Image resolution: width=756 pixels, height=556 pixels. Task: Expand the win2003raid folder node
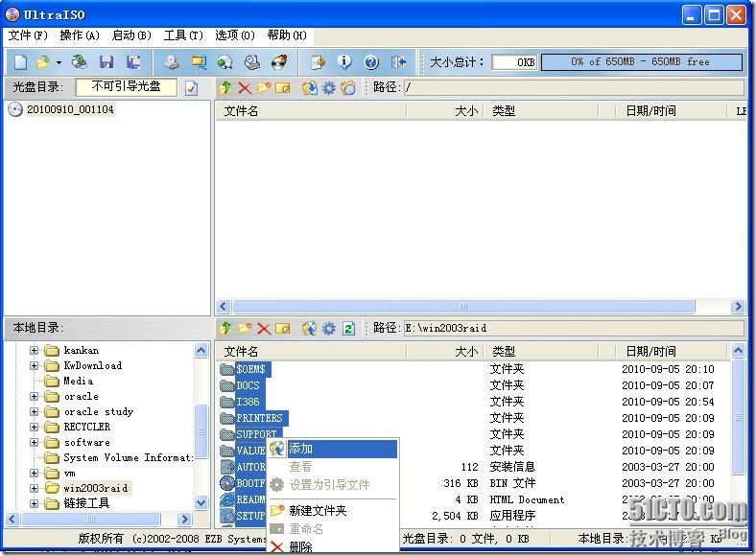point(34,489)
